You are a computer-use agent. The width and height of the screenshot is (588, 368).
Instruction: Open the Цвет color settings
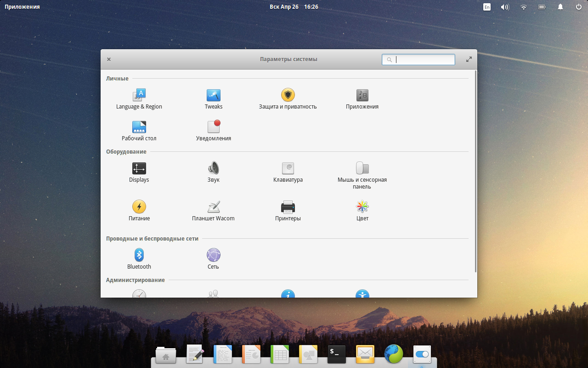pyautogui.click(x=362, y=207)
